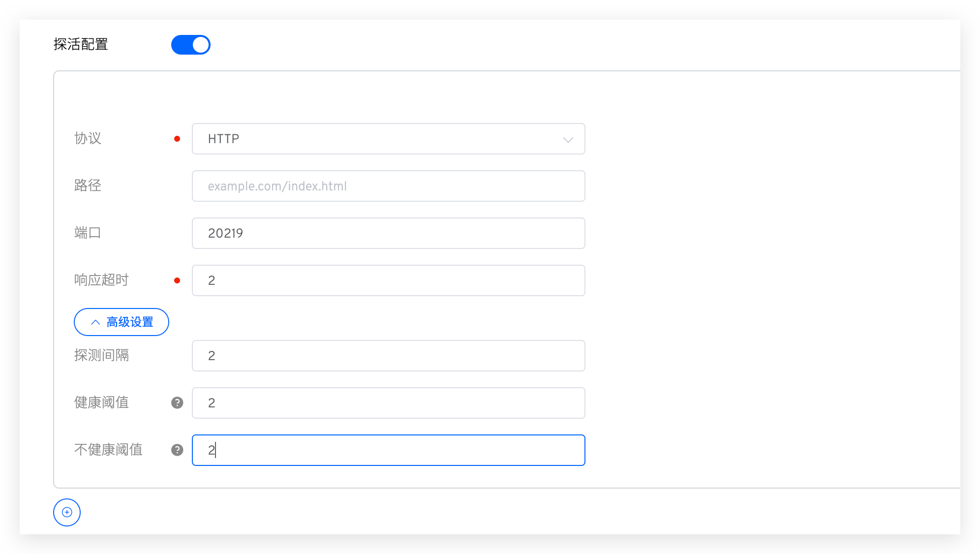Toggle the 探活配置 switch off

[190, 45]
